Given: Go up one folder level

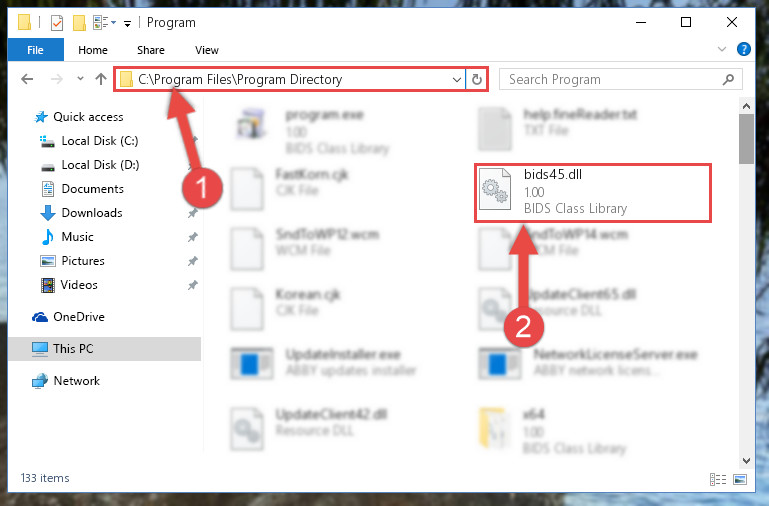Looking at the screenshot, I should click(101, 79).
